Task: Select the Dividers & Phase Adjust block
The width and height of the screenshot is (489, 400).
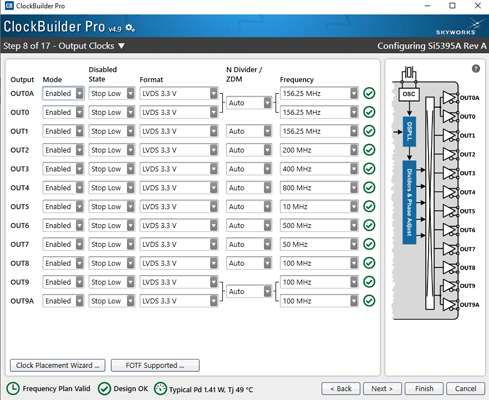Action: pyautogui.click(x=409, y=202)
